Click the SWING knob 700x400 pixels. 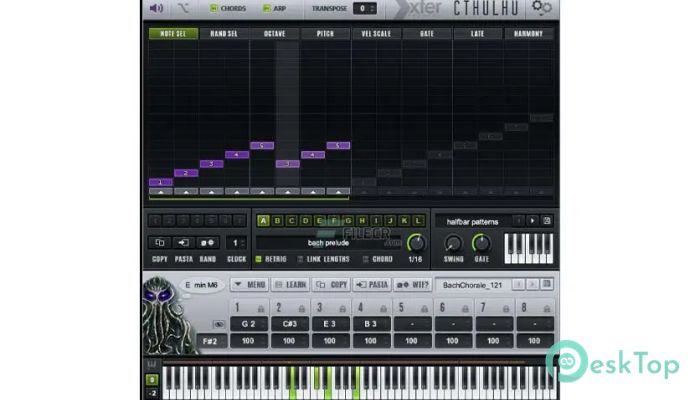coord(453,243)
